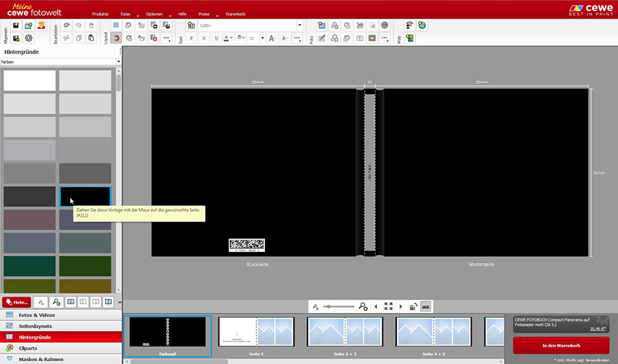Open the settings gear icon
618x364 pixels.
(29, 38)
